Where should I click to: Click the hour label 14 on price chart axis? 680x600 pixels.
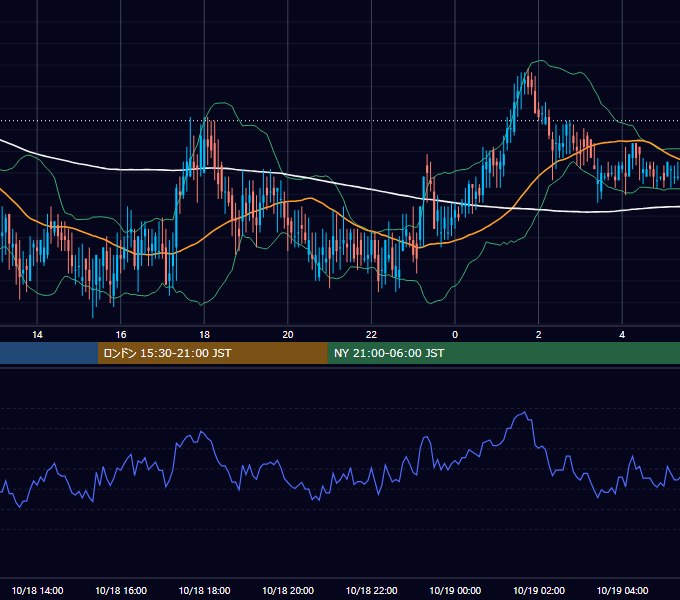click(37, 335)
